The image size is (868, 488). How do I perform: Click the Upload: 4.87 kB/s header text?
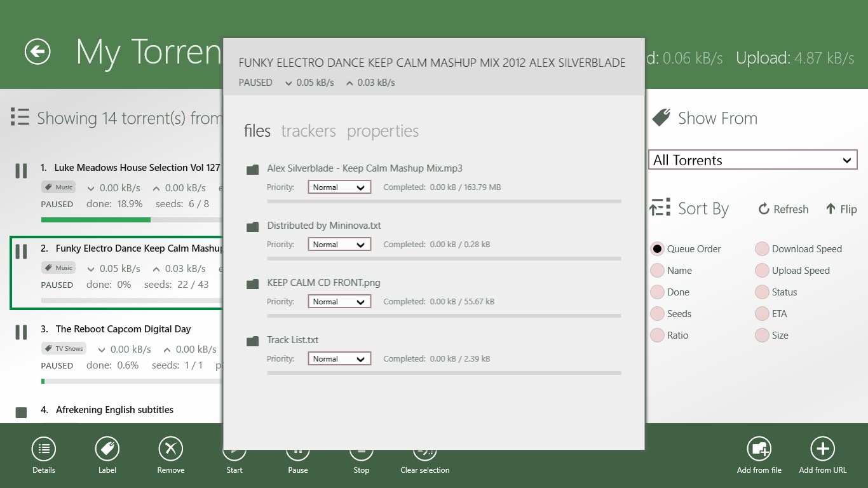795,58
